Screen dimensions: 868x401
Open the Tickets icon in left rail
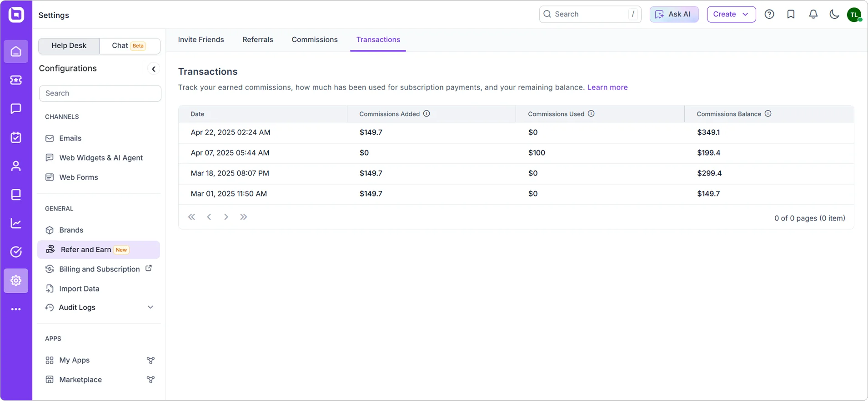pos(16,80)
